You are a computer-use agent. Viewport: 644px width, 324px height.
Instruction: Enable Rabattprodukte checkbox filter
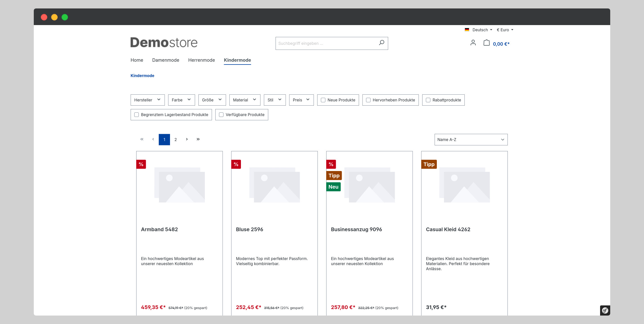click(428, 100)
